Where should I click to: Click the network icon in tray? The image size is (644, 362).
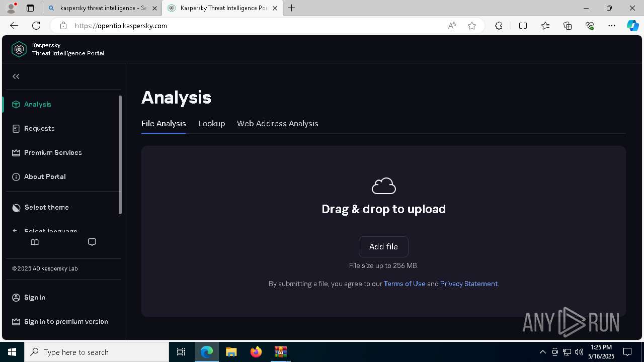(x=567, y=352)
